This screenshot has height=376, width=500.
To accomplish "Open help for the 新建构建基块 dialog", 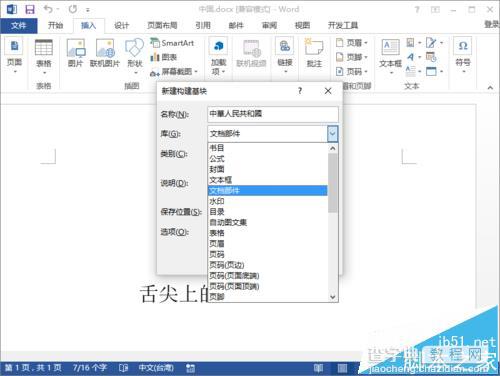I will point(300,91).
